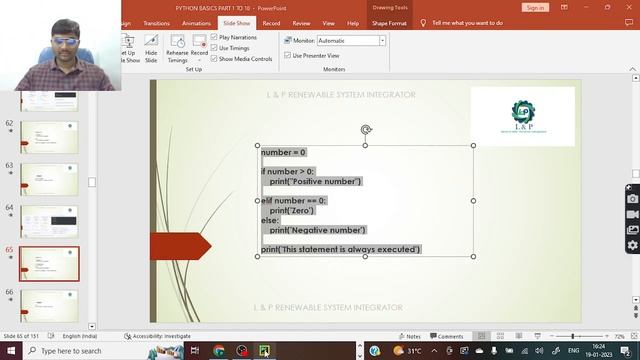Open the Transitions ribbon tab
This screenshot has width=640, height=360.
pyautogui.click(x=156, y=23)
